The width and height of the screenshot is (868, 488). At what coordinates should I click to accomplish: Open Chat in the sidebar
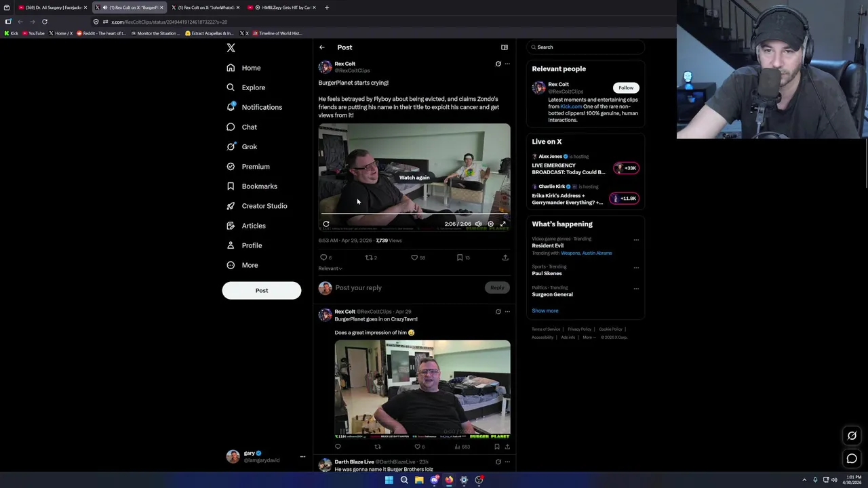click(241, 127)
